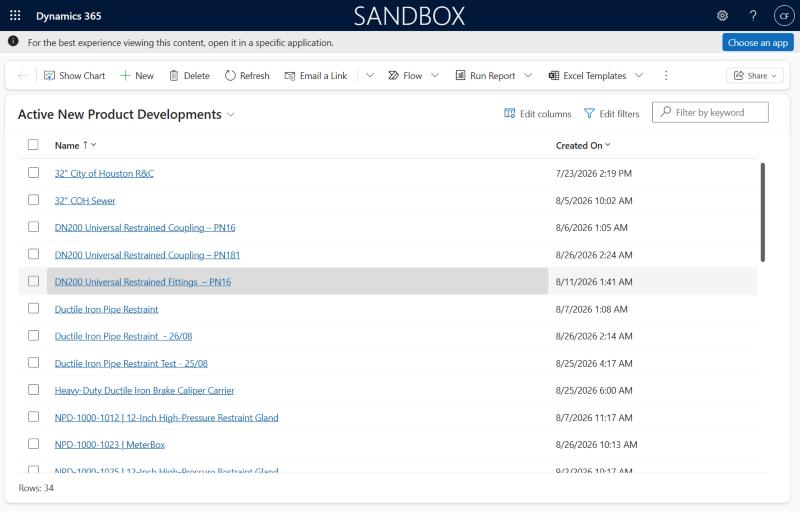The height and width of the screenshot is (513, 800).
Task: Click the grid vertical scrollbar thumb
Action: [x=763, y=212]
